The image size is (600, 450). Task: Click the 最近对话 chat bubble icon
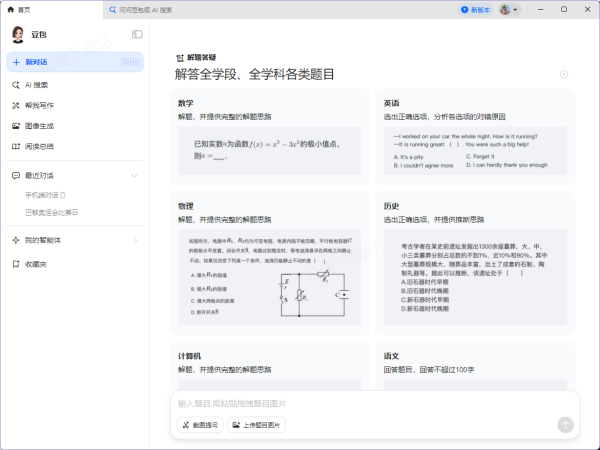coord(16,176)
